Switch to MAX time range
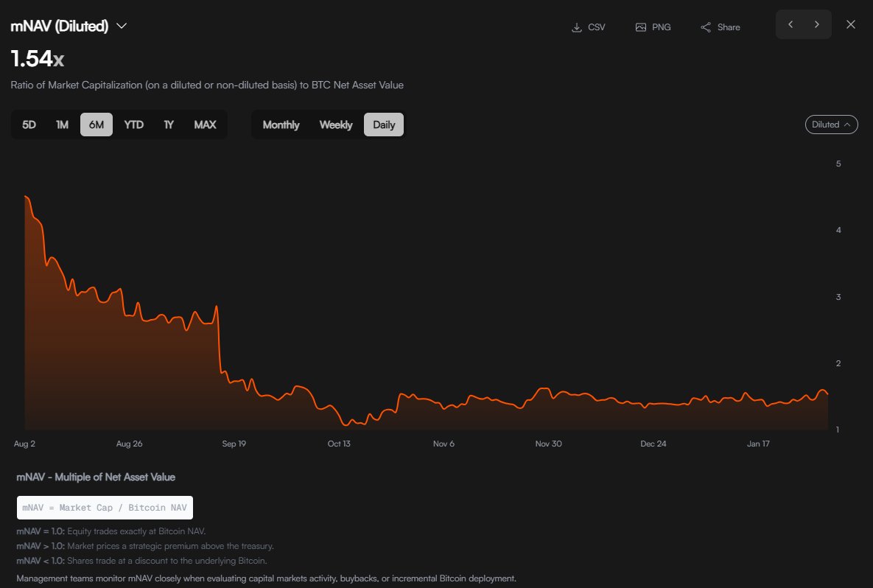The height and width of the screenshot is (588, 873). click(205, 125)
